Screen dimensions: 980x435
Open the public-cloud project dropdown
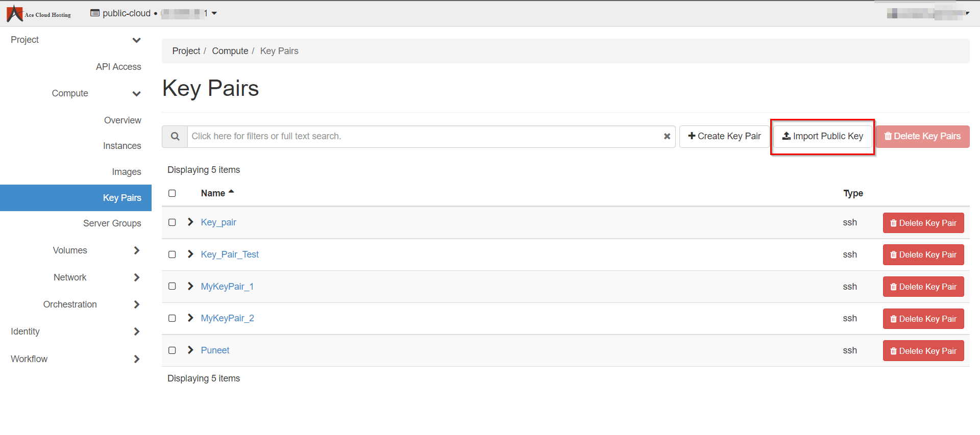153,13
